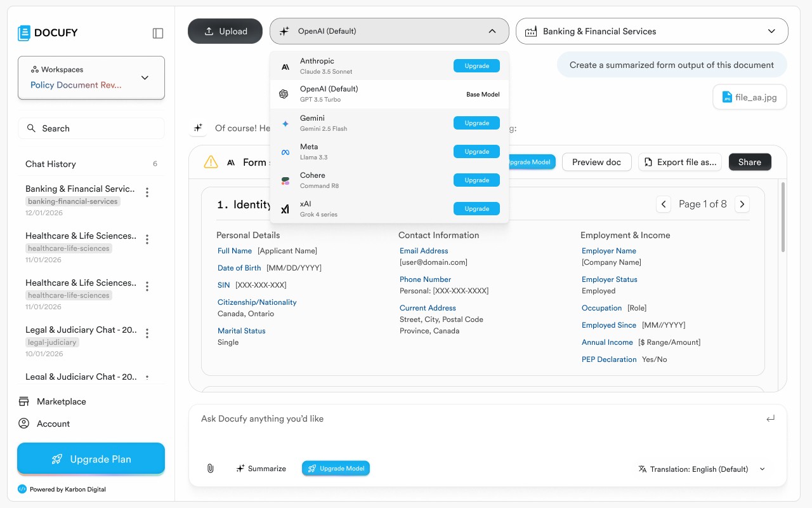Click the send enter-arrow icon

pos(771,418)
